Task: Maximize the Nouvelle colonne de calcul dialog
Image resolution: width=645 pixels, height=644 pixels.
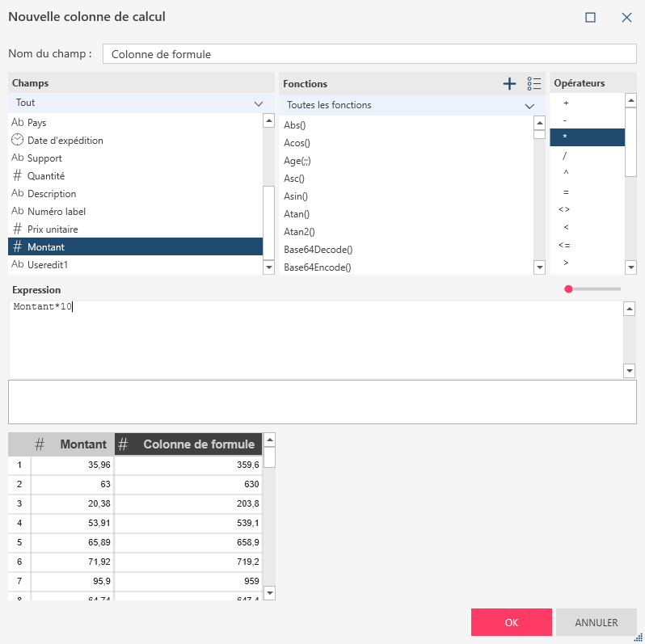Action: [590, 17]
